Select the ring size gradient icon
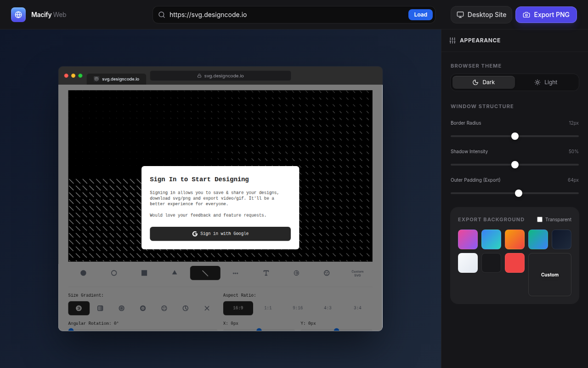The height and width of the screenshot is (368, 588). coord(143,308)
